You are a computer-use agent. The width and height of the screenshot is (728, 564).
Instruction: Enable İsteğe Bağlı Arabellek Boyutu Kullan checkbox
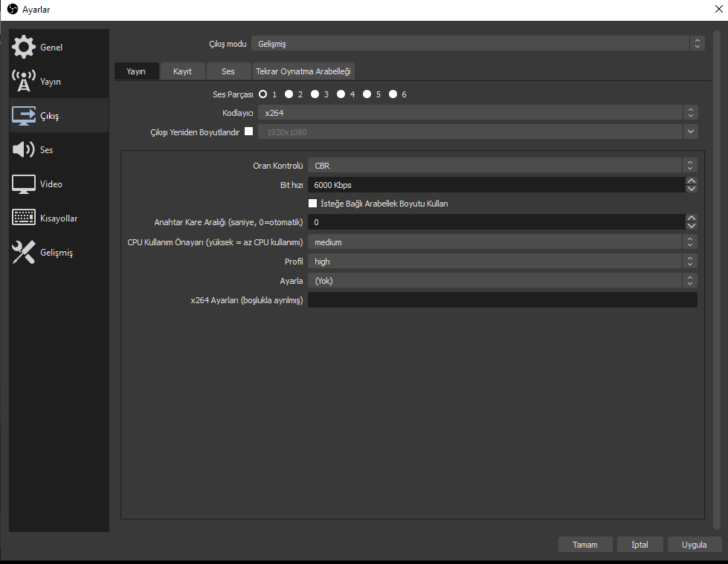[312, 203]
